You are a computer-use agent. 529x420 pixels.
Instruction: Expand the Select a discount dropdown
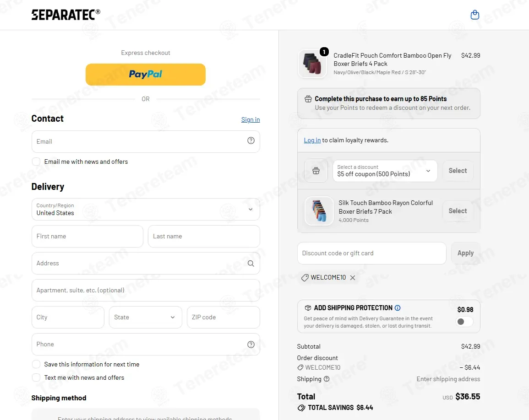click(x=385, y=171)
